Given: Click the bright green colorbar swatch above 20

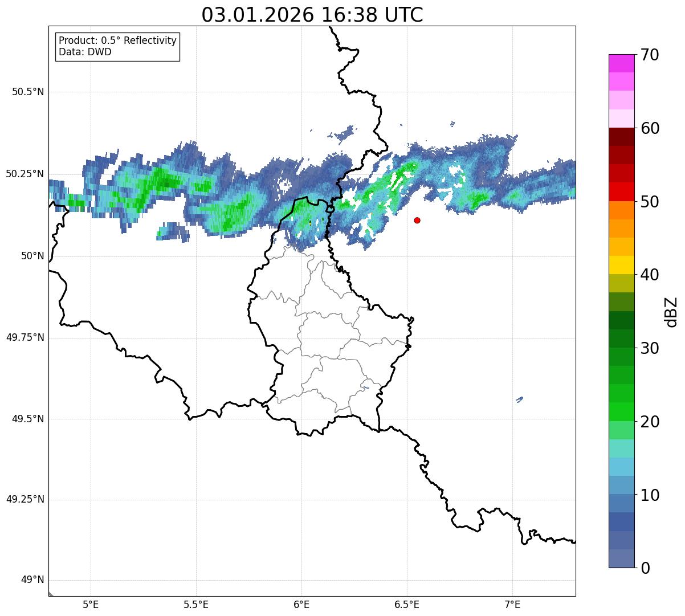Looking at the screenshot, I should point(621,412).
